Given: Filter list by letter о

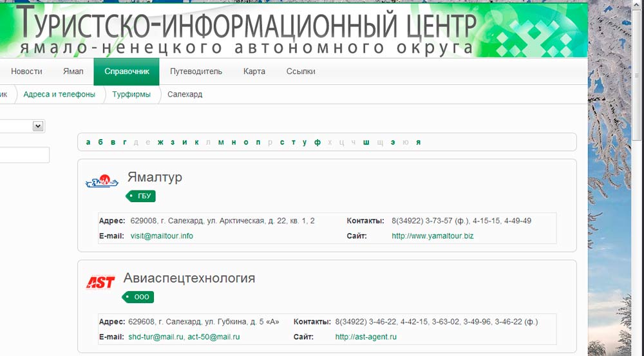Looking at the screenshot, I should [245, 142].
